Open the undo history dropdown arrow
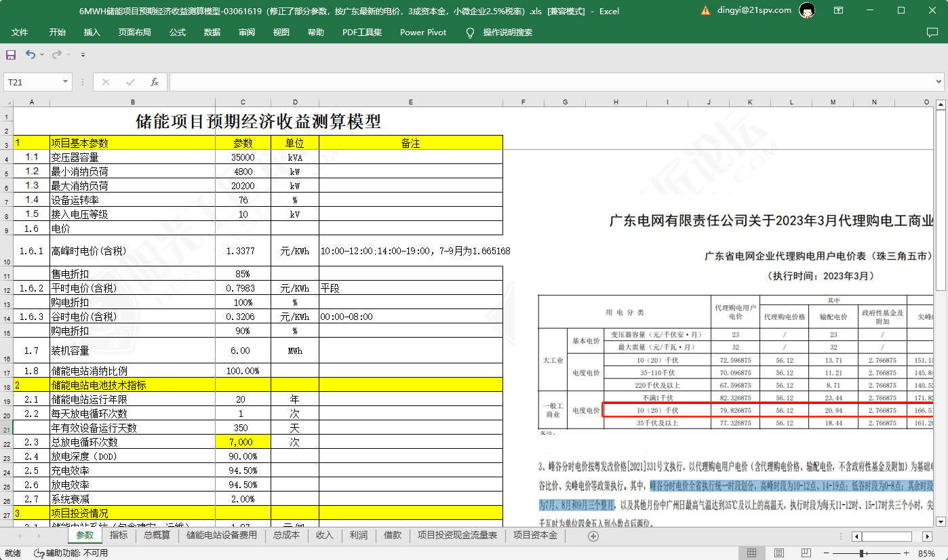Viewport: 948px width, 560px height. click(x=42, y=54)
